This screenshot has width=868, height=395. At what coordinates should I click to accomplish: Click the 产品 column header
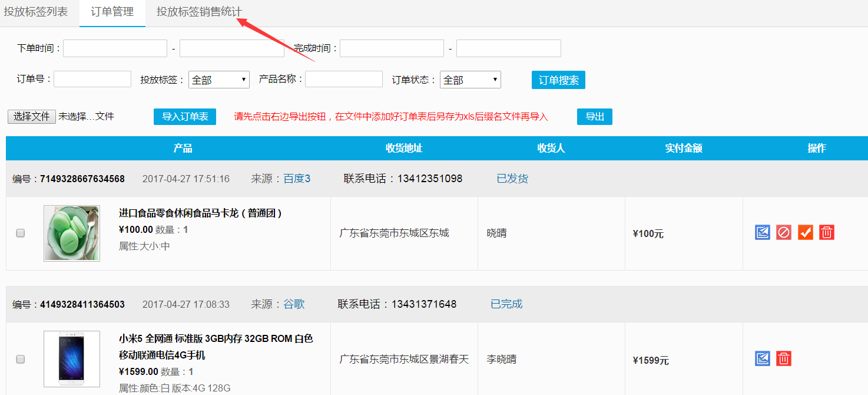[183, 149]
